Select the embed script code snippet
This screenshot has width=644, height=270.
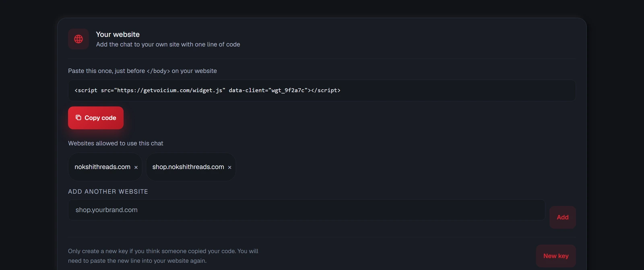(x=322, y=91)
